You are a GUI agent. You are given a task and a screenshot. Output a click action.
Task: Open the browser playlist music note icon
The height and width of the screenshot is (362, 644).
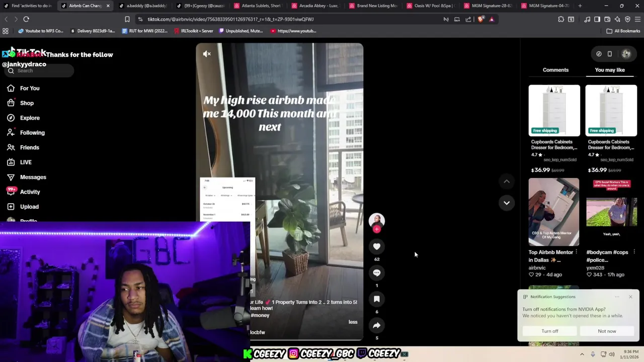point(587,19)
